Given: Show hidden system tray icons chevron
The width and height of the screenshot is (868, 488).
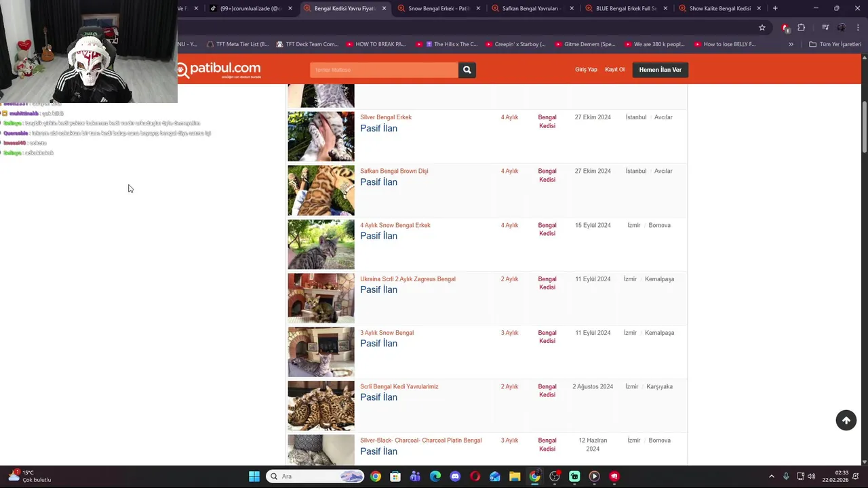Looking at the screenshot, I should coord(771,476).
